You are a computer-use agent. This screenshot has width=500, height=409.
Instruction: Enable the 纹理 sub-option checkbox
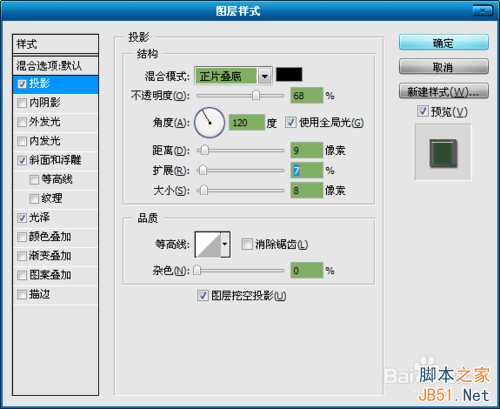pos(34,199)
